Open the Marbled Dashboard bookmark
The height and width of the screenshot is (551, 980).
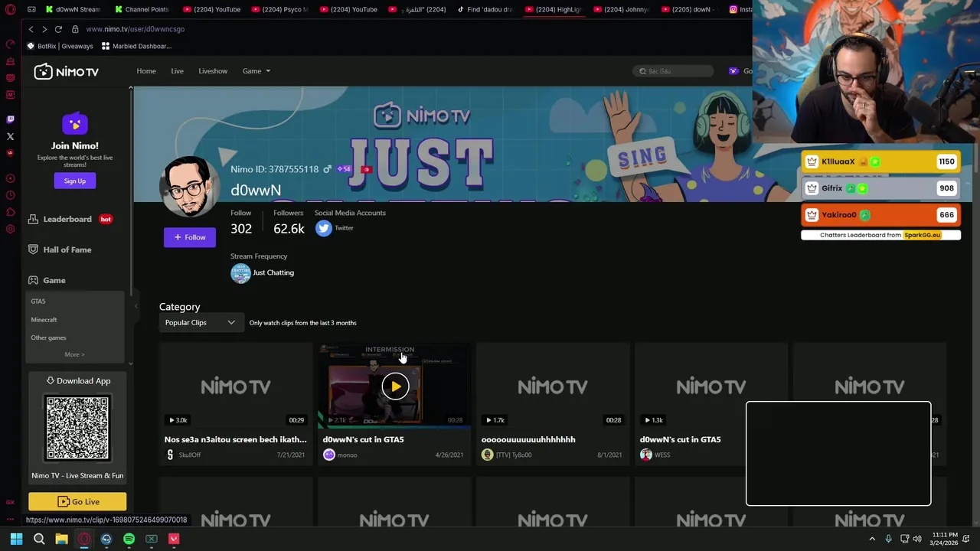click(x=136, y=46)
